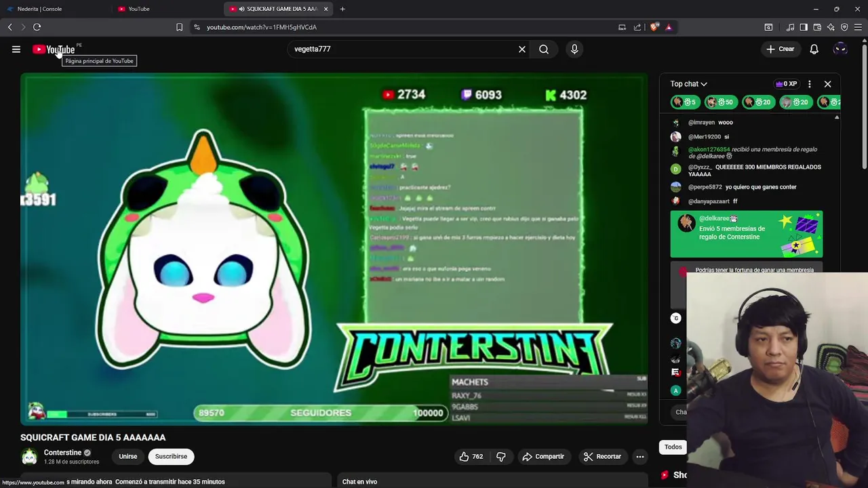Open the gifted memberships chip showing 5
The height and width of the screenshot is (488, 868).
coord(685,102)
